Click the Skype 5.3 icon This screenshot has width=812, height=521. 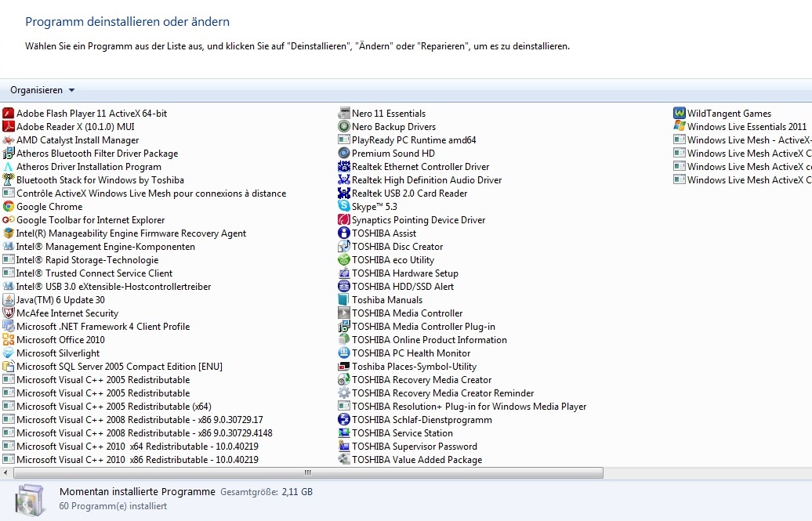(344, 207)
